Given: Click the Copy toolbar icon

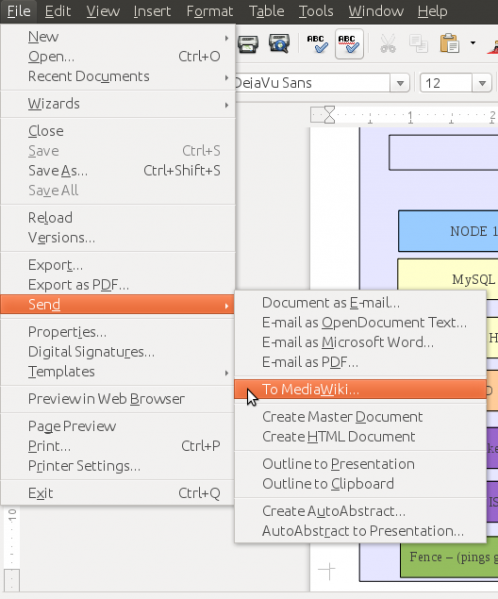Looking at the screenshot, I should (x=419, y=44).
